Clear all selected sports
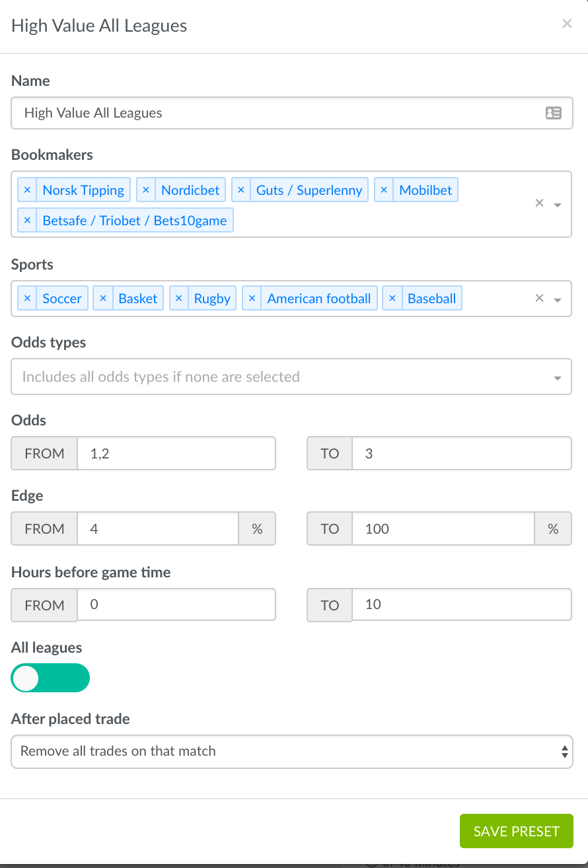The height and width of the screenshot is (868, 588). 539,299
